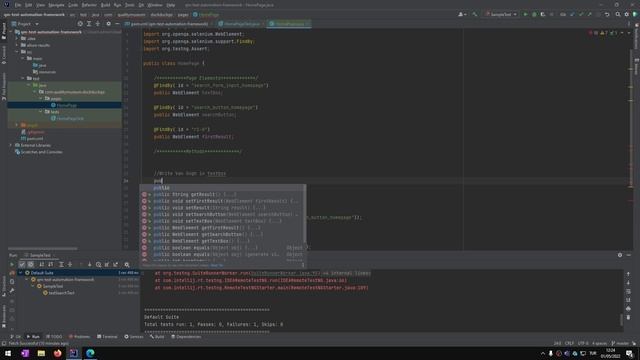Collapse Default Suite in test results
This screenshot has width=640, height=360.
pos(21,273)
